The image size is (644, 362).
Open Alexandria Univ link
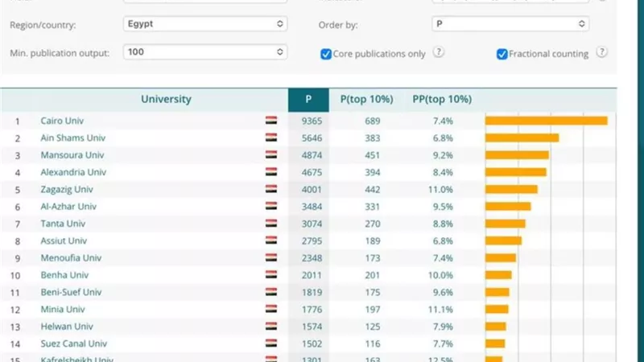[x=73, y=172]
